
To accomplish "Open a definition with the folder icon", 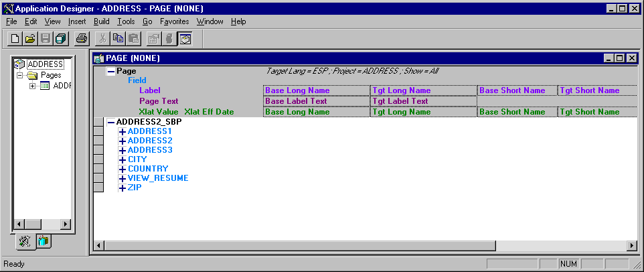I will pyautogui.click(x=29, y=39).
